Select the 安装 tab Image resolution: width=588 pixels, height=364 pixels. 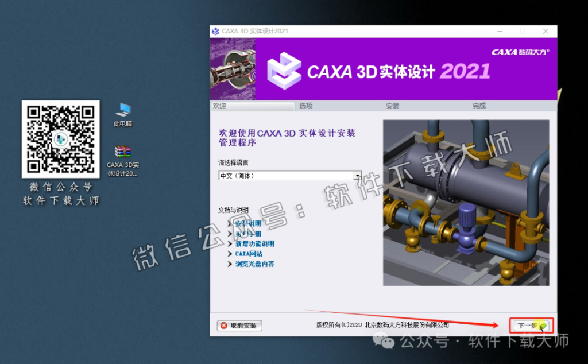393,106
